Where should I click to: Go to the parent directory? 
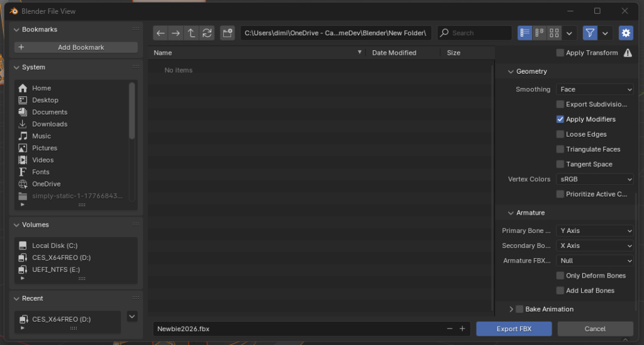click(191, 33)
